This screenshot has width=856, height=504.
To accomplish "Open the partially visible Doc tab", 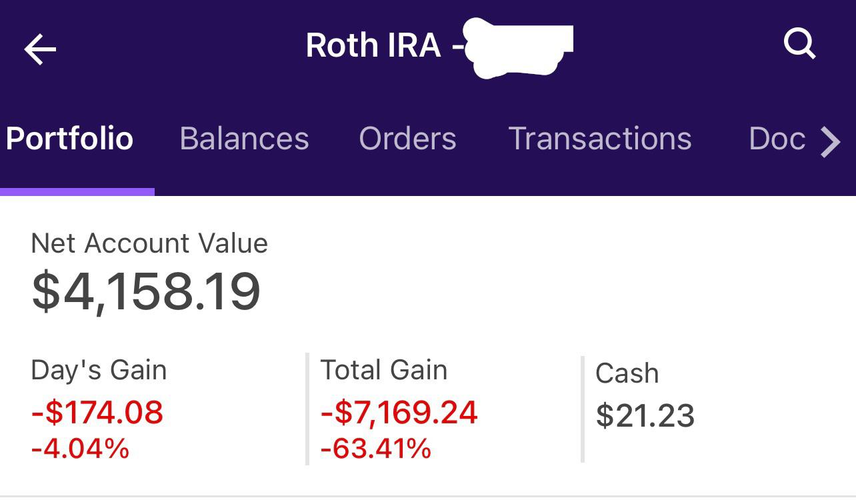I will click(777, 139).
